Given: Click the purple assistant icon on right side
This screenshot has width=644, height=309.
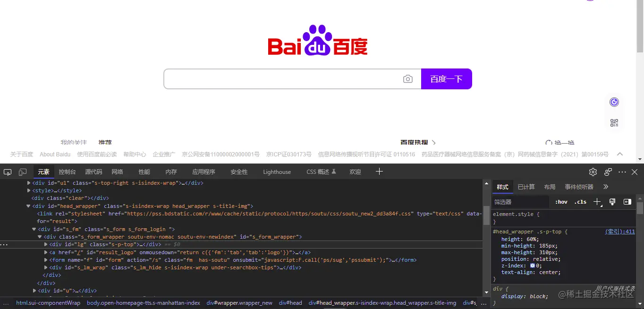Looking at the screenshot, I should (x=614, y=102).
